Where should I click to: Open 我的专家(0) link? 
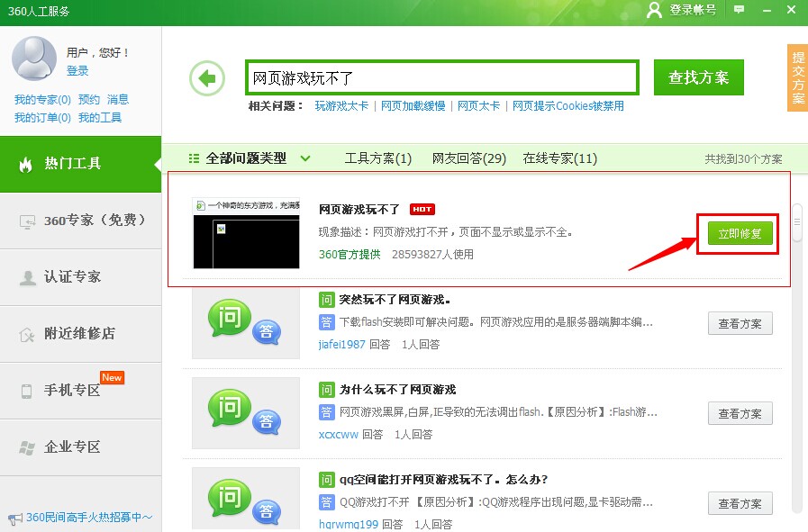[42, 99]
